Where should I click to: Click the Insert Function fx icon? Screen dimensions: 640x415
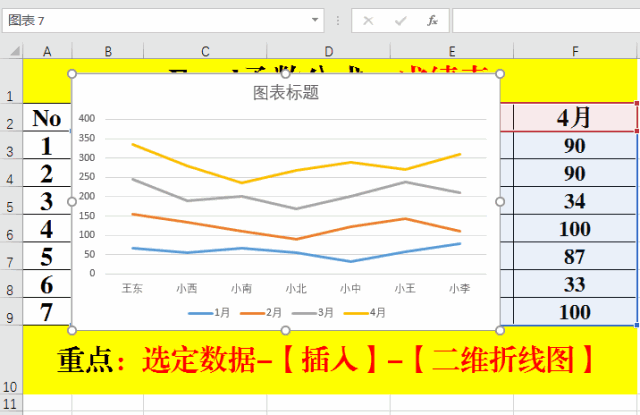pyautogui.click(x=432, y=20)
